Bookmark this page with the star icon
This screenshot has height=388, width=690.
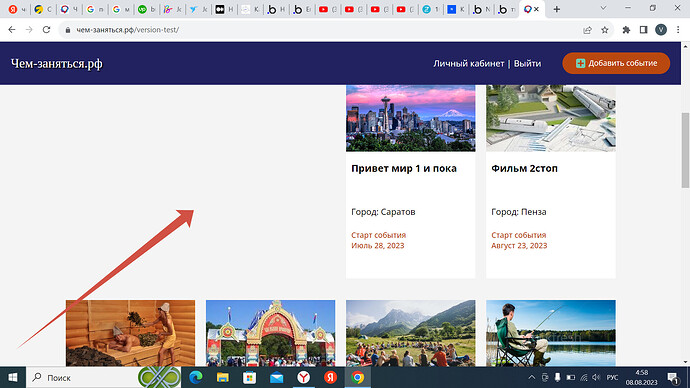pyautogui.click(x=605, y=30)
